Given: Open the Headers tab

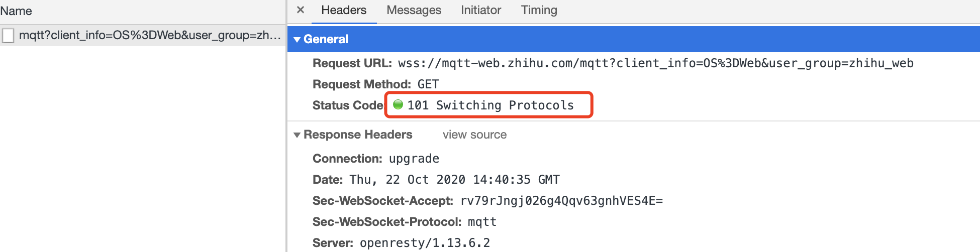Looking at the screenshot, I should pyautogui.click(x=344, y=11).
